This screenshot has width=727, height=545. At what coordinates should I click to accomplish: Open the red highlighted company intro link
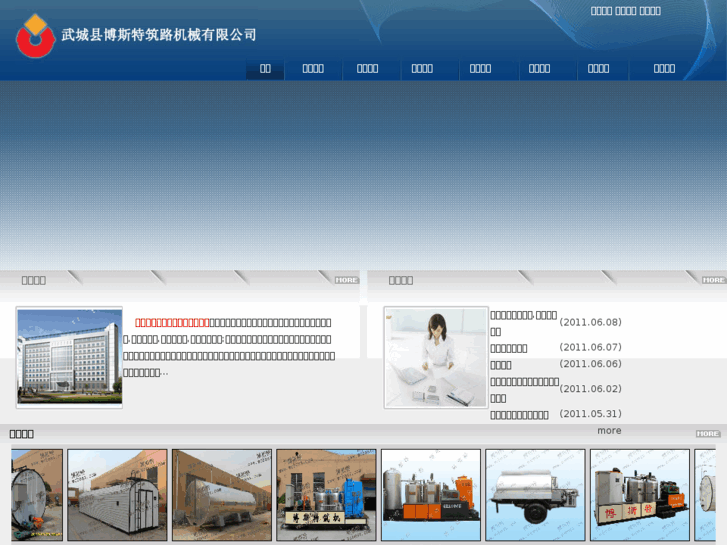pyautogui.click(x=172, y=322)
